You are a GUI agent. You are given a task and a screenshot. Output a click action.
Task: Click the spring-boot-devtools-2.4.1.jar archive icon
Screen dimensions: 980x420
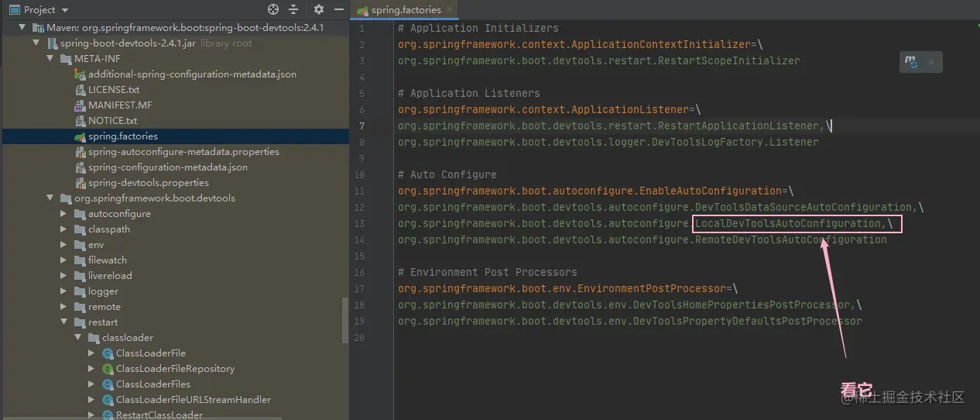point(53,43)
